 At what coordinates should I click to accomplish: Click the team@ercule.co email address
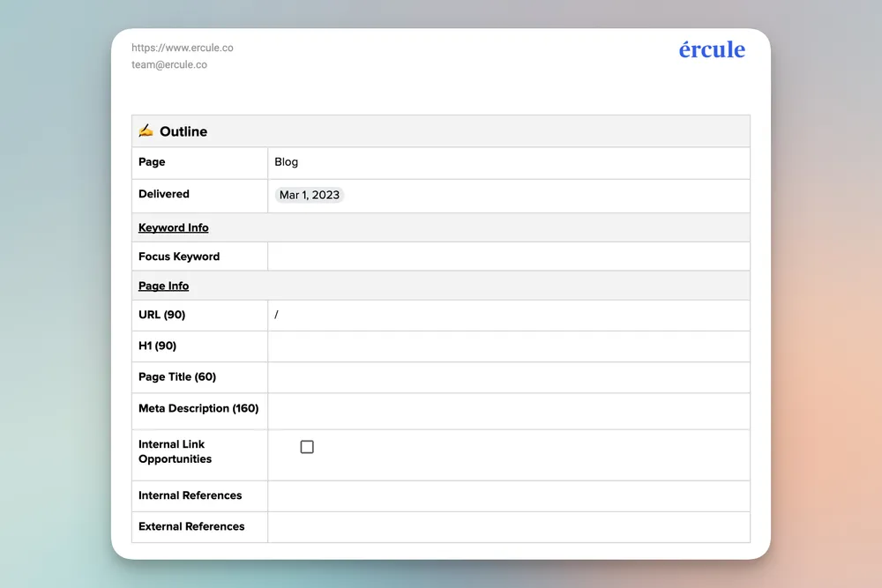click(169, 64)
